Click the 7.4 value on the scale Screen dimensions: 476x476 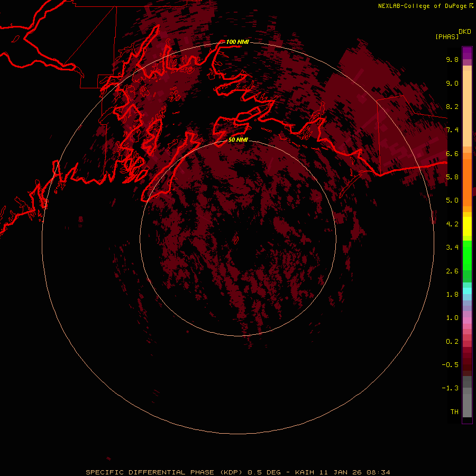pyautogui.click(x=452, y=130)
